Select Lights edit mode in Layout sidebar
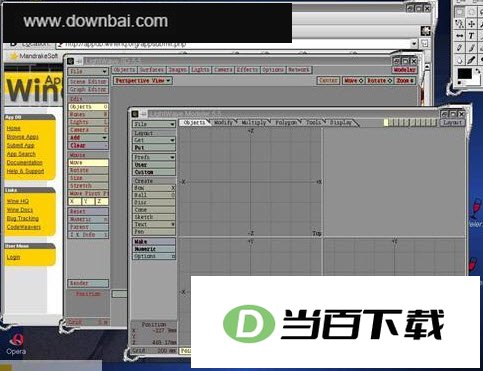This screenshot has height=371, width=483. click(88, 122)
